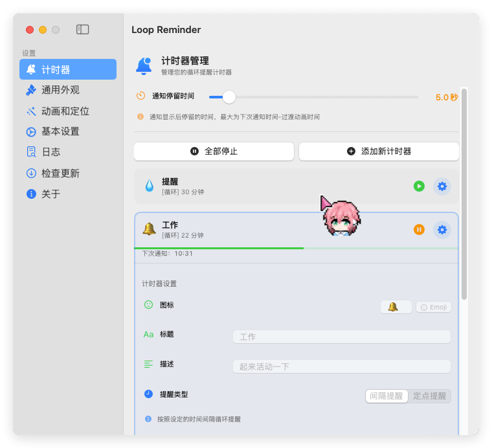492x448 pixels.
Task: Click the lines icon beside 描述
Action: (148, 364)
